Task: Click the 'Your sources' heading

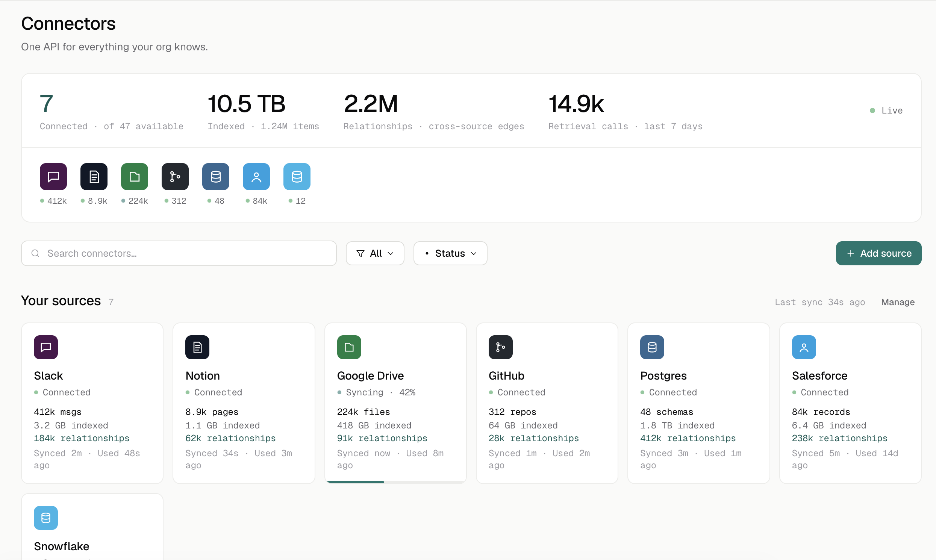Action: point(61,301)
